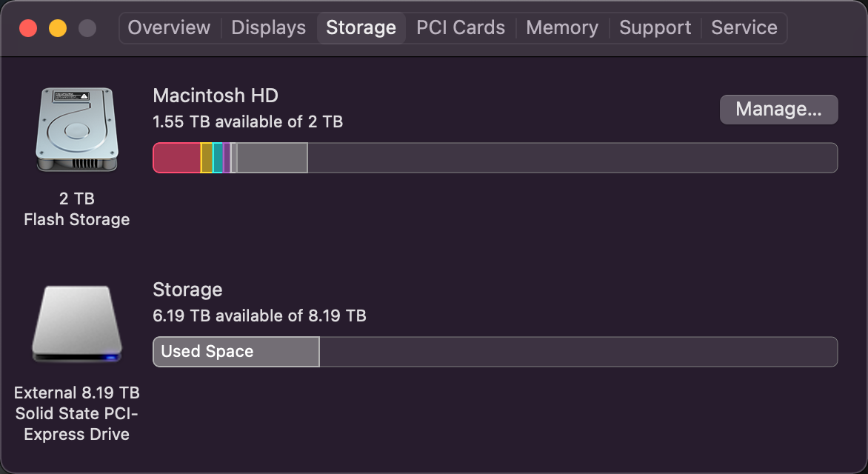Go to the PCI Cards tab
The width and height of the screenshot is (868, 474).
(x=461, y=28)
